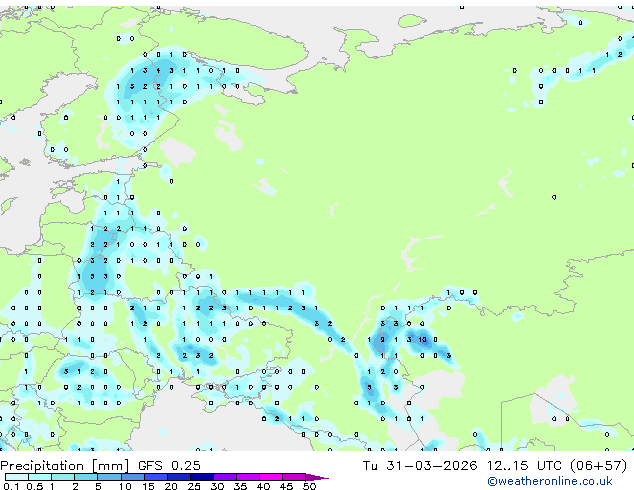Click the legend label '20'

[171, 486]
